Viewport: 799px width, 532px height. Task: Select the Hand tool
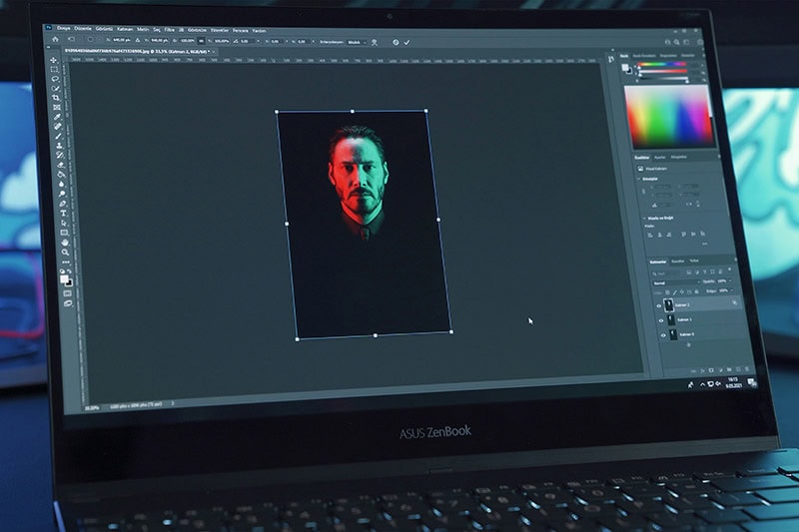tap(65, 243)
